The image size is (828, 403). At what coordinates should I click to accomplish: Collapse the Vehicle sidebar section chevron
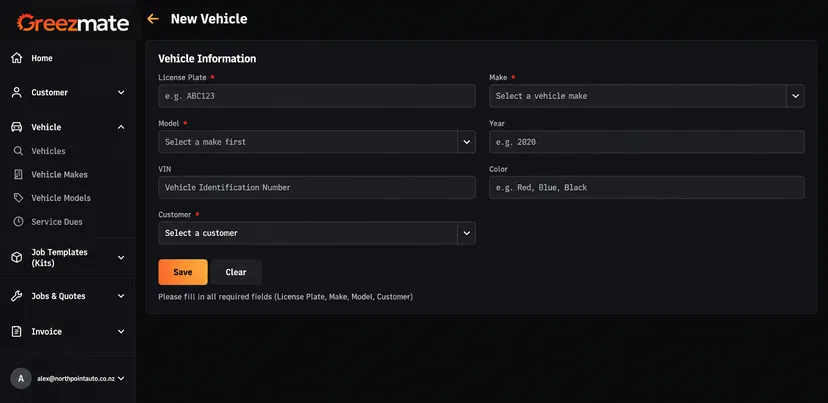[x=121, y=127]
